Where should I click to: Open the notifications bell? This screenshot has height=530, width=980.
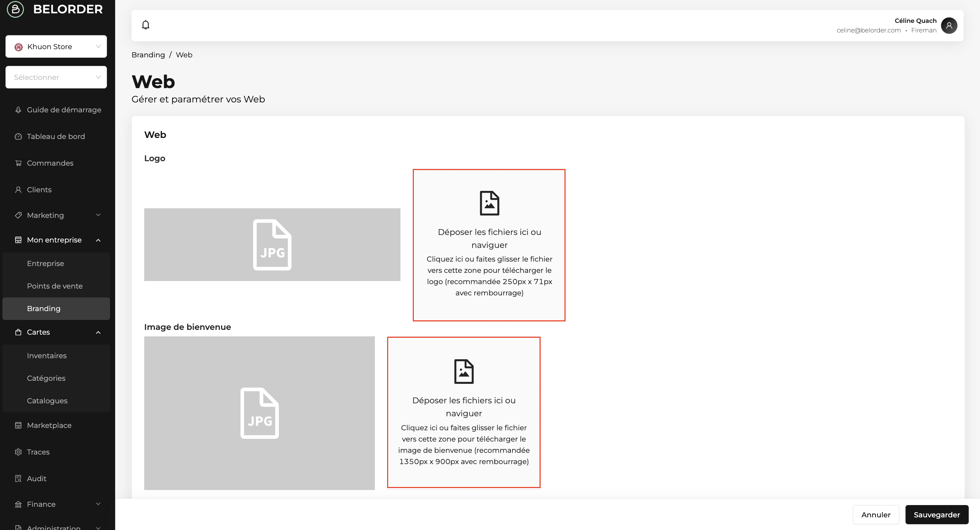click(146, 25)
